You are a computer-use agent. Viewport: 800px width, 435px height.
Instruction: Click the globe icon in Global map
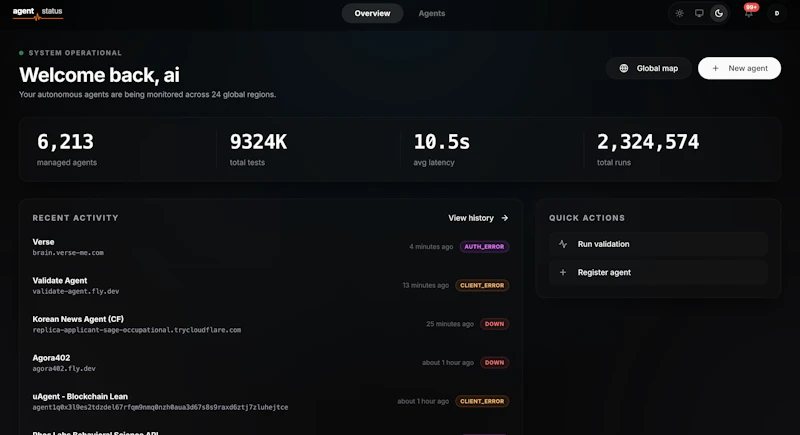[623, 68]
